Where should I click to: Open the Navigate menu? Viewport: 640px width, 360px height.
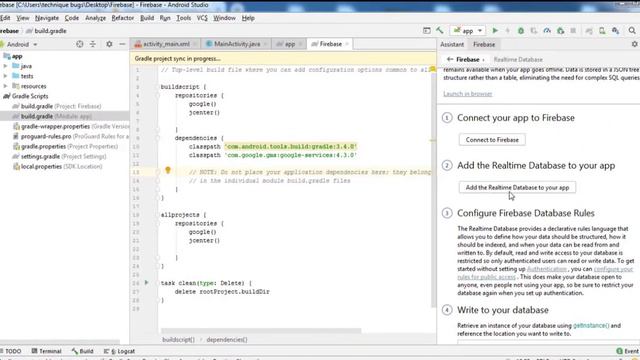tap(47, 18)
